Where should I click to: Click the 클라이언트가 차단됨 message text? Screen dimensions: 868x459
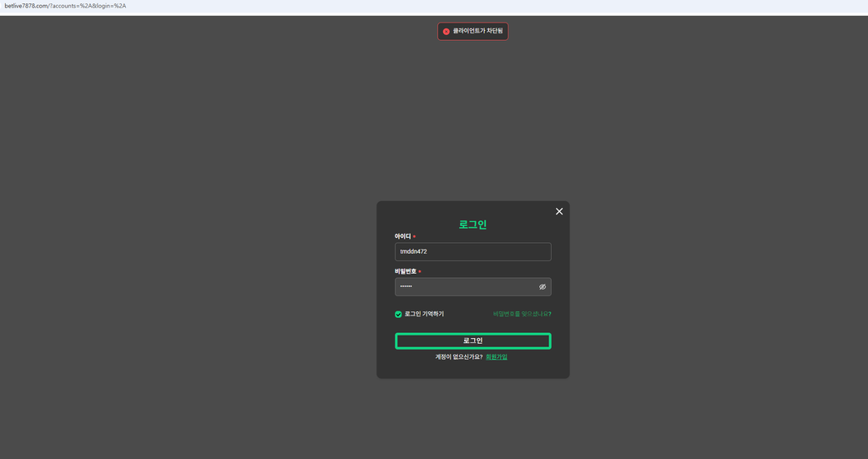pos(477,32)
